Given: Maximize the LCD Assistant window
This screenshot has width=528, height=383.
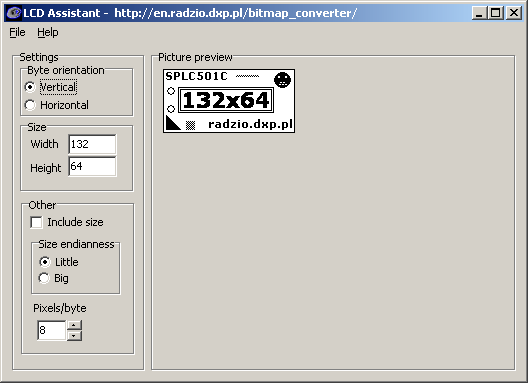Looking at the screenshot, I should click(x=496, y=13).
